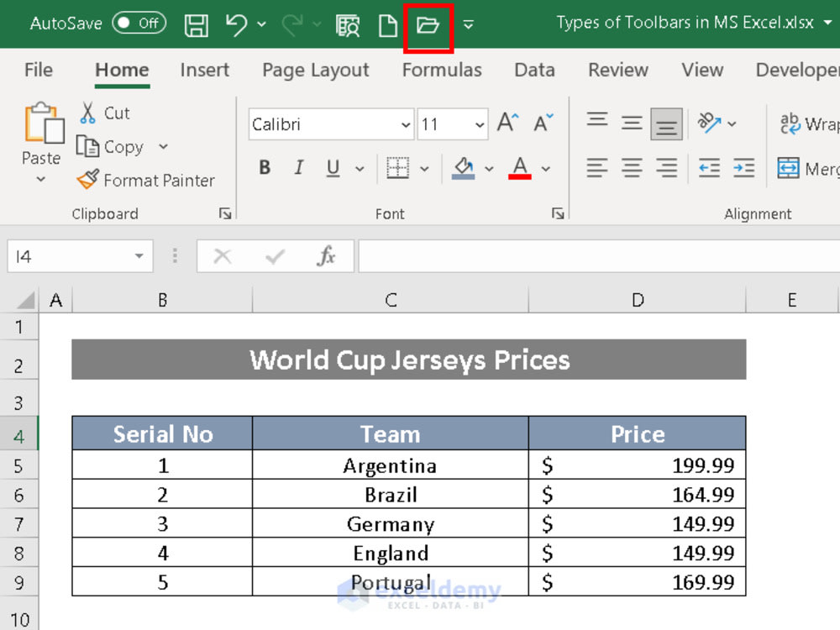Switch to the Review tab
840x630 pixels.
click(618, 70)
